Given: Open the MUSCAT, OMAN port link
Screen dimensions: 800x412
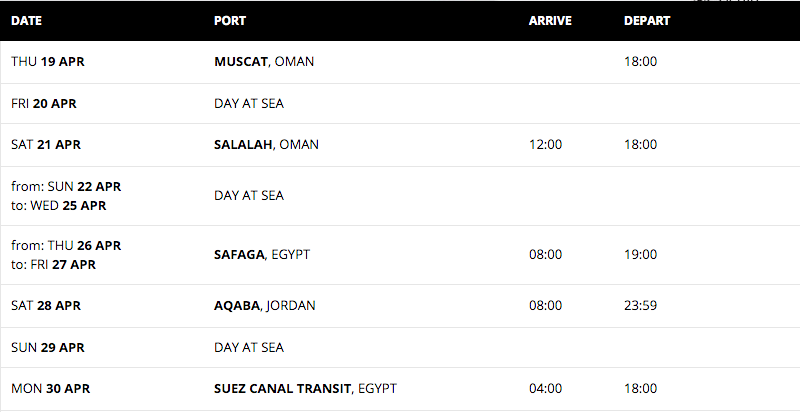Looking at the screenshot, I should 264,62.
